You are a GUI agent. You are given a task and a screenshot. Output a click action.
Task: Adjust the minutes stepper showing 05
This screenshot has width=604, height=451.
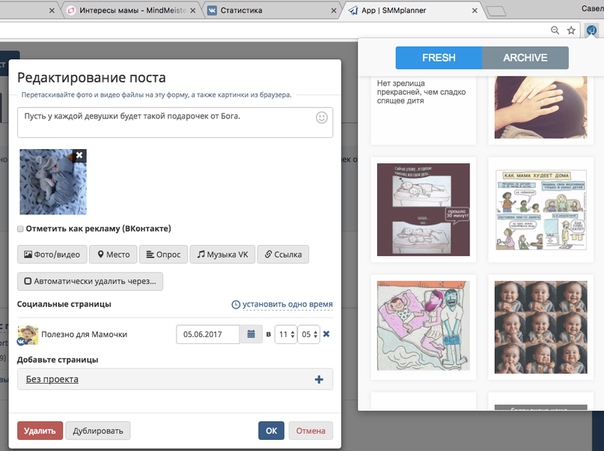(x=309, y=334)
